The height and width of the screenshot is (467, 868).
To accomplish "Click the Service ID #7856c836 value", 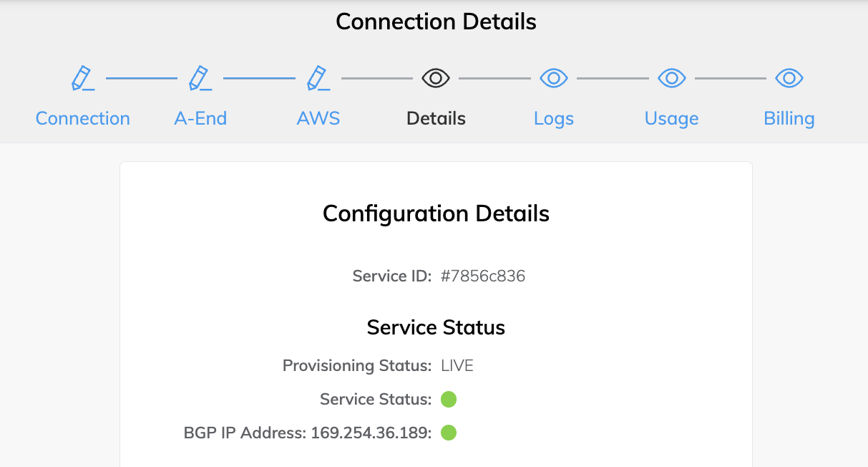I will 483,276.
